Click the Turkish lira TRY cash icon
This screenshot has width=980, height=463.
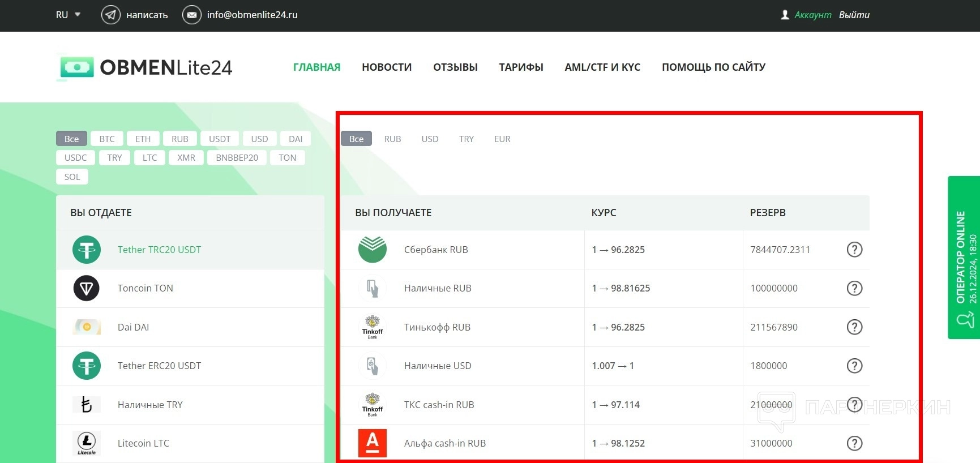tap(87, 405)
